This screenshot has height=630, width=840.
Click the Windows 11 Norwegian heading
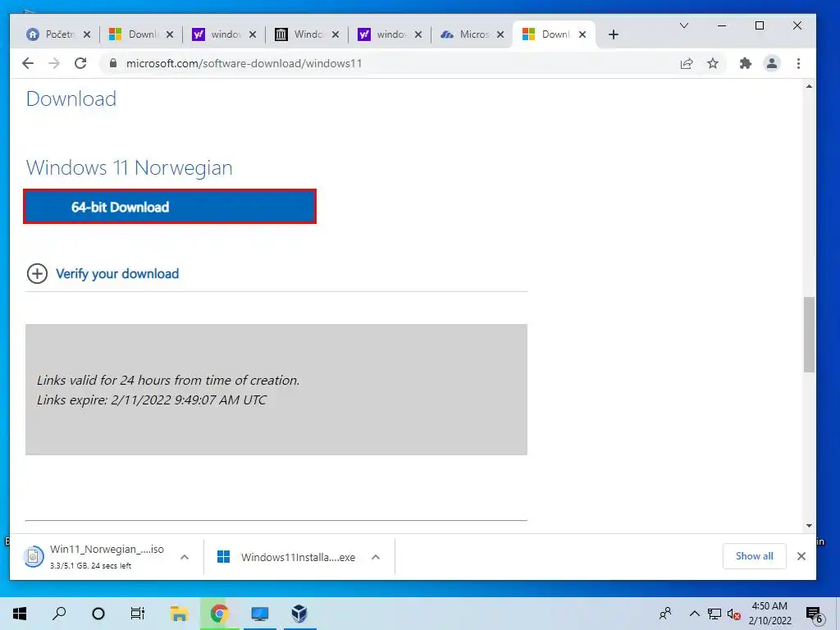pos(129,167)
